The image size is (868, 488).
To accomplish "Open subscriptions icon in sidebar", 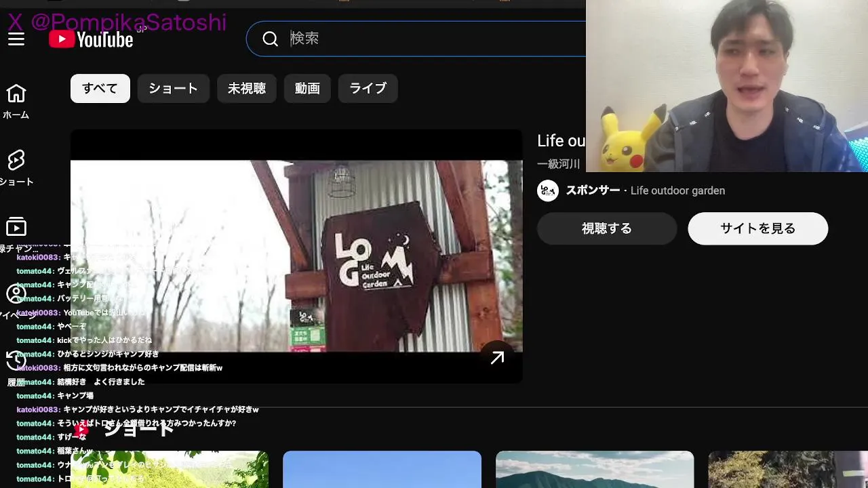I will click(x=16, y=227).
